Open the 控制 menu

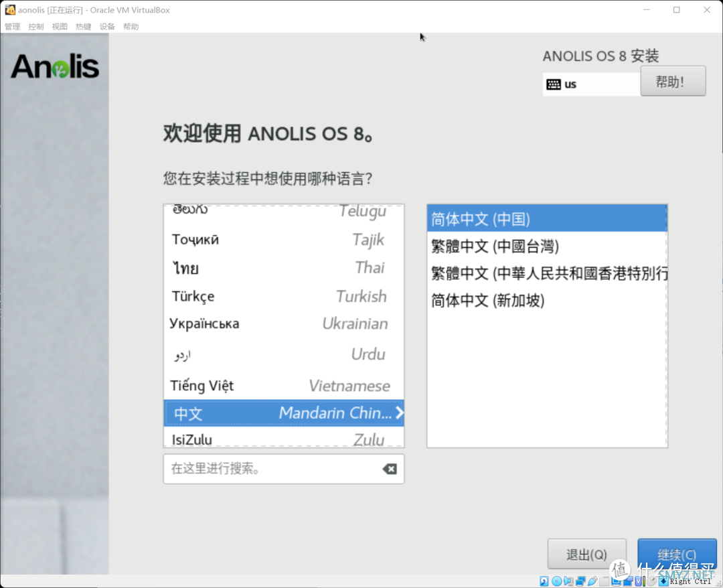coord(36,27)
